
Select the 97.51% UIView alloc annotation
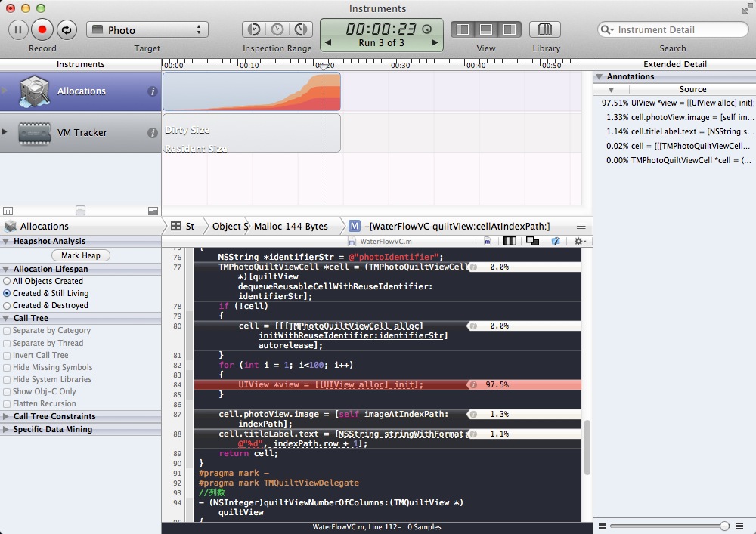[x=675, y=103]
